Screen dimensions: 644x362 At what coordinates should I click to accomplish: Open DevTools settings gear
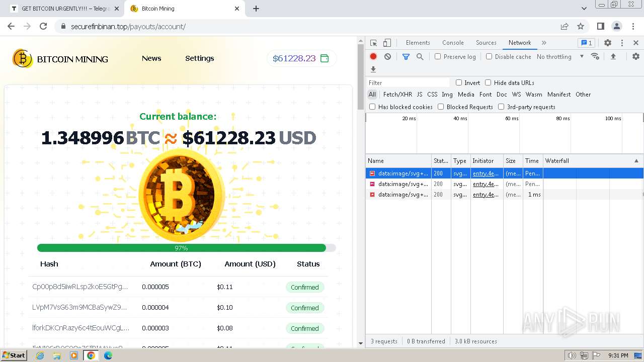(x=608, y=43)
